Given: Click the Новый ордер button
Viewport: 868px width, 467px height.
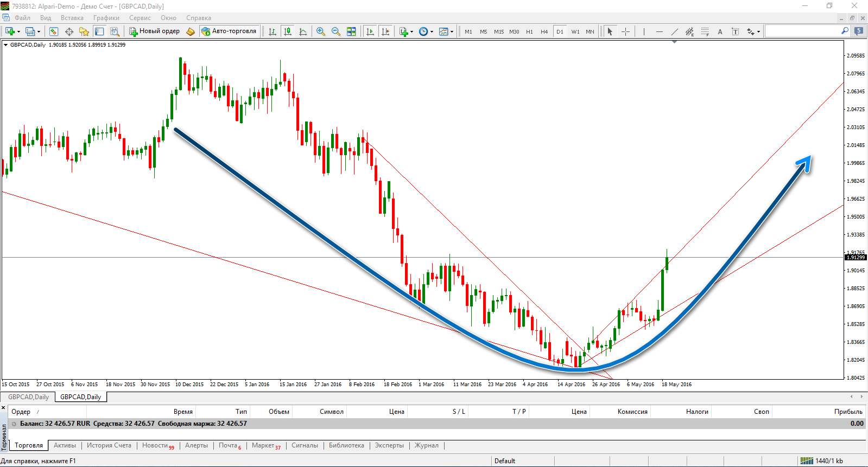Looking at the screenshot, I should [155, 31].
